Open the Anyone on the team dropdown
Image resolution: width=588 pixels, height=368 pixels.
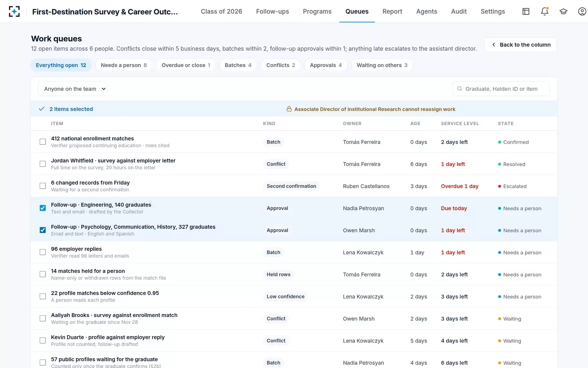[73, 89]
